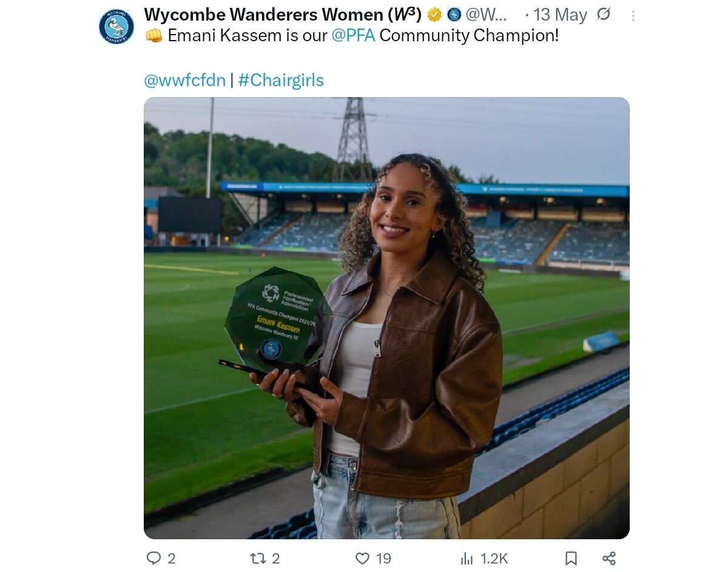Click the reply count number 2

171,559
